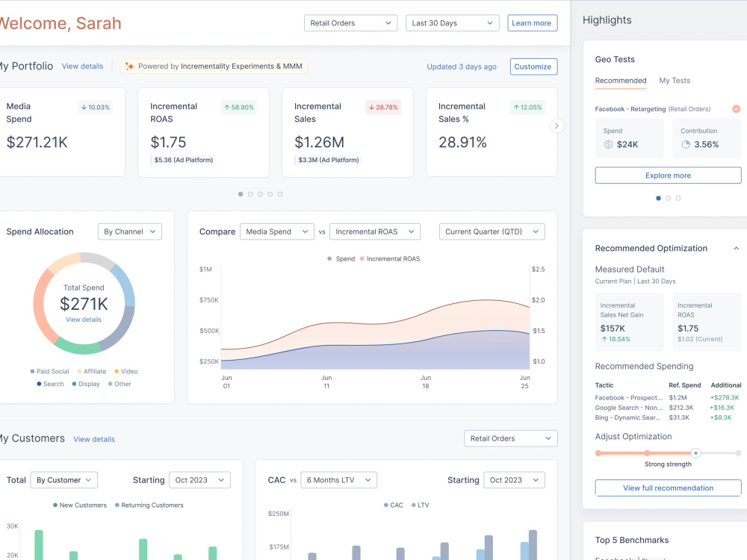Open the 6 Months LTV dropdown
The width and height of the screenshot is (747, 560).
click(x=338, y=480)
